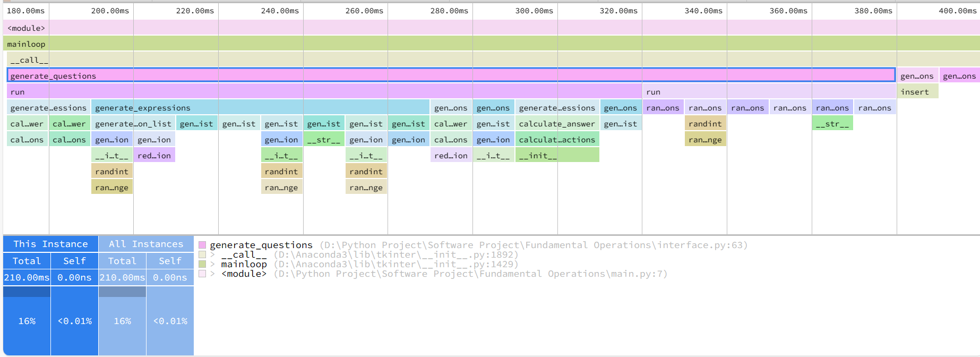Click the 400.00ms time ruler label
The height and width of the screenshot is (357, 980).
coord(958,11)
